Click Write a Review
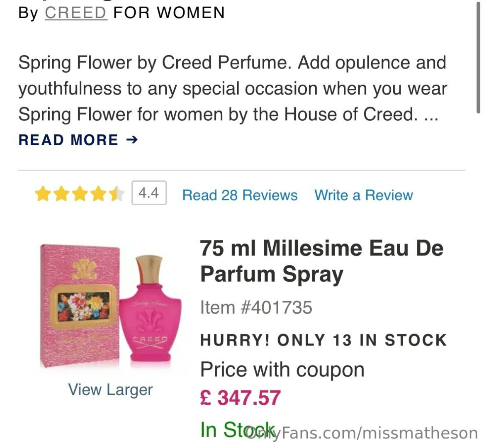 tap(363, 195)
